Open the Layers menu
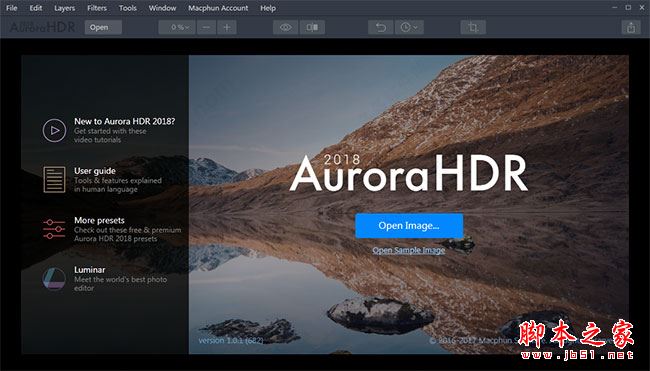Screen dimensions: 650x371 (65, 8)
